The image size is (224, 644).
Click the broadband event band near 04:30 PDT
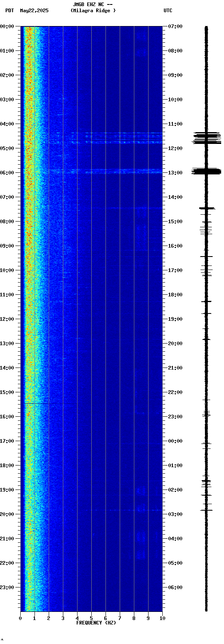(91, 138)
